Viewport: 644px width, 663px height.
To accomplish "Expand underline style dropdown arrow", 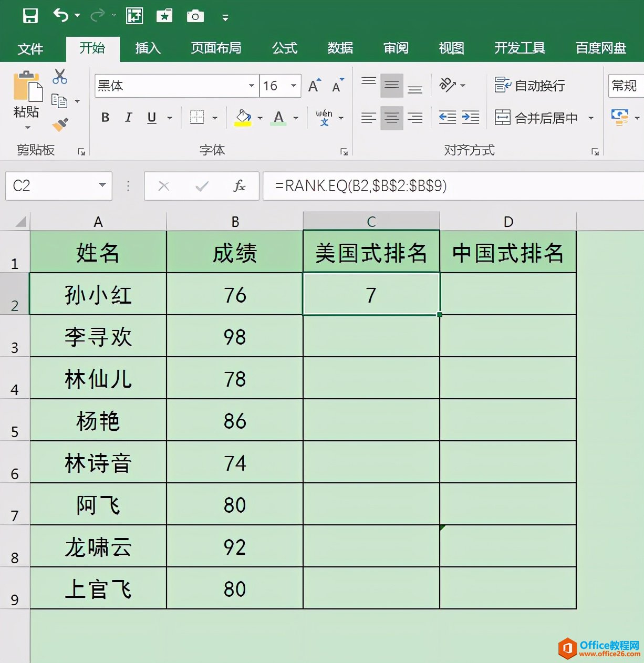I will coord(170,118).
